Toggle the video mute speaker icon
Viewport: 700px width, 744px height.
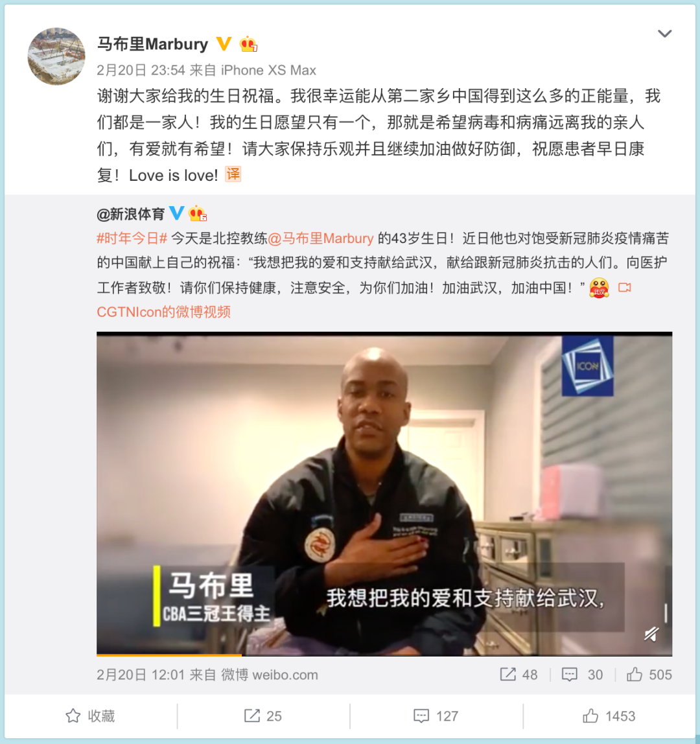pyautogui.click(x=651, y=634)
